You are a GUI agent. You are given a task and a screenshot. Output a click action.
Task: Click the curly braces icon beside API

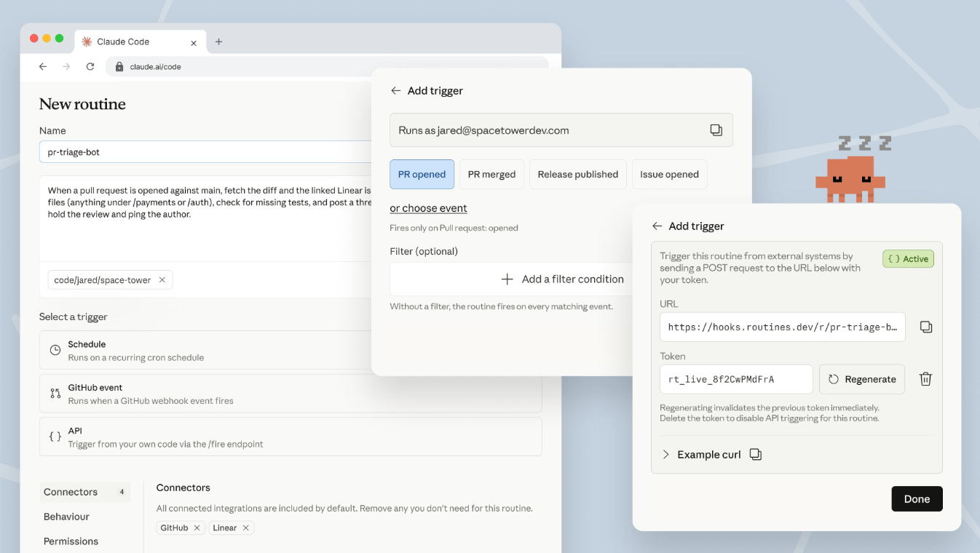point(55,437)
